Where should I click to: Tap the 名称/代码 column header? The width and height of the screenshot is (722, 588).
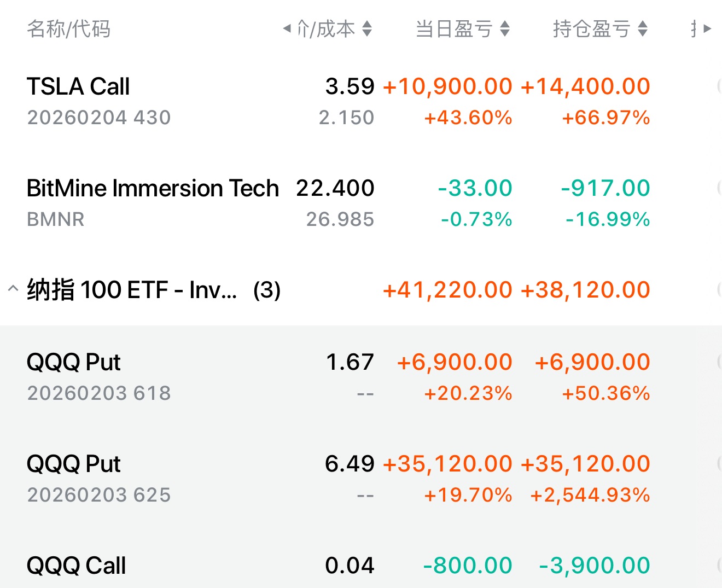(x=69, y=29)
